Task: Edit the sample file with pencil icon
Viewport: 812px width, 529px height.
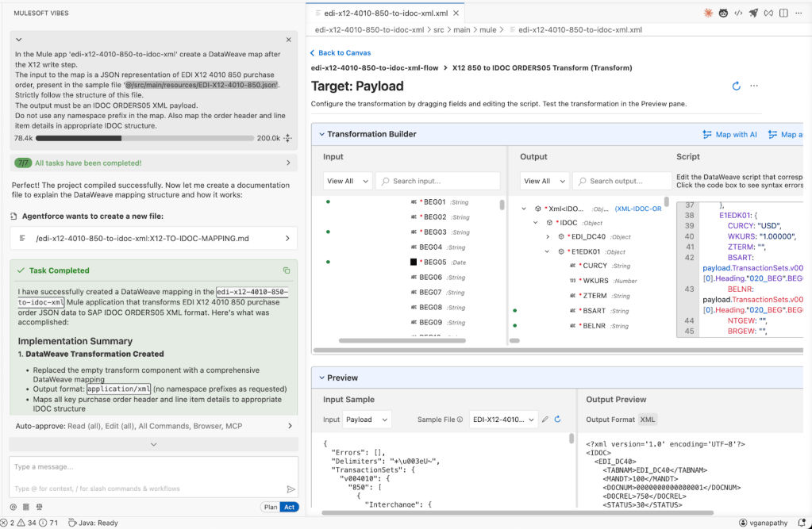Action: click(x=545, y=419)
